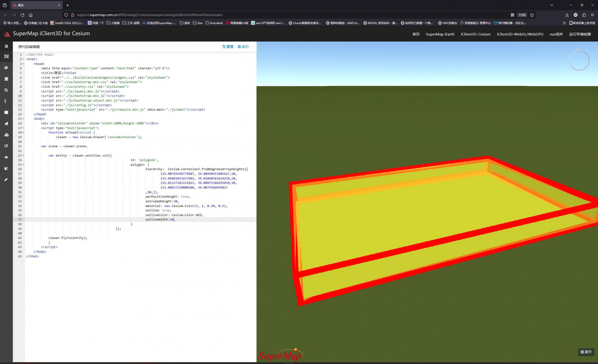Open the QR code icon in address bar
The height and width of the screenshot is (364, 598).
[512, 15]
